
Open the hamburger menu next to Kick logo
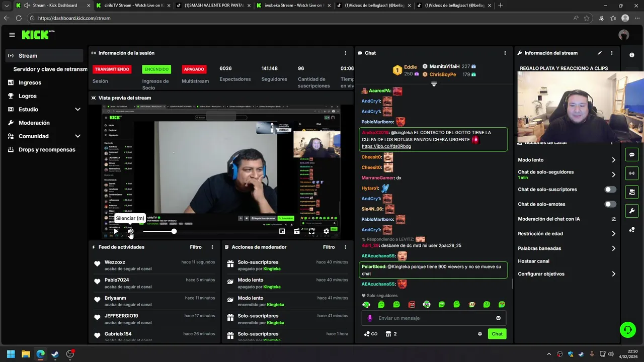tap(12, 35)
